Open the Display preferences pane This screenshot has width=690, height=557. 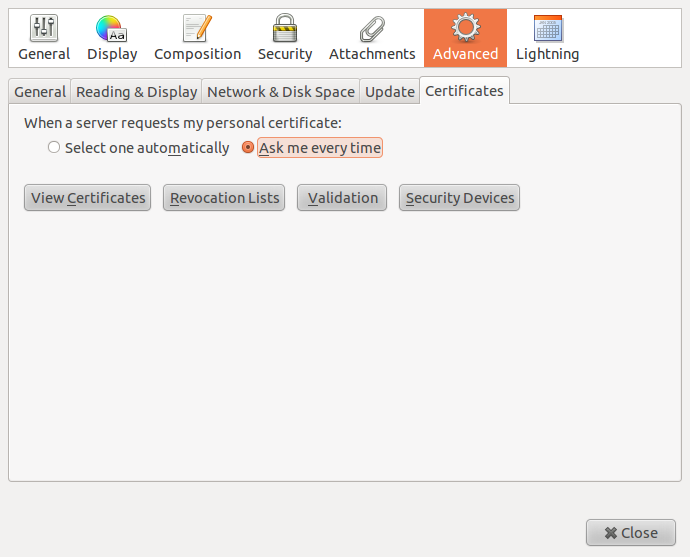(112, 38)
